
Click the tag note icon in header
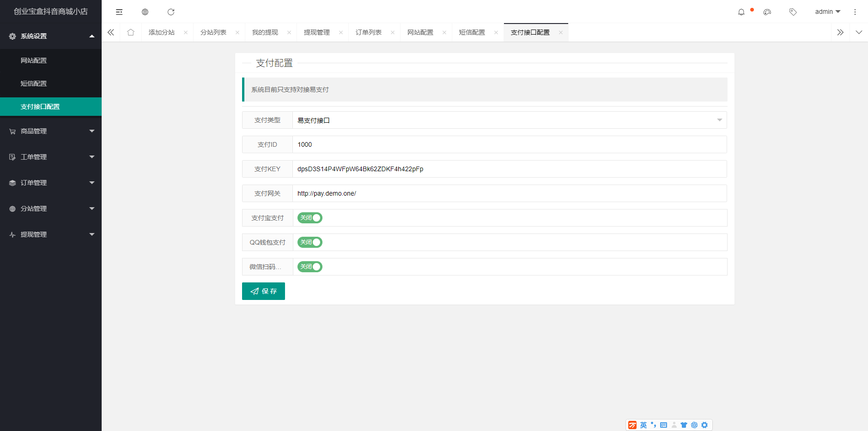[793, 12]
